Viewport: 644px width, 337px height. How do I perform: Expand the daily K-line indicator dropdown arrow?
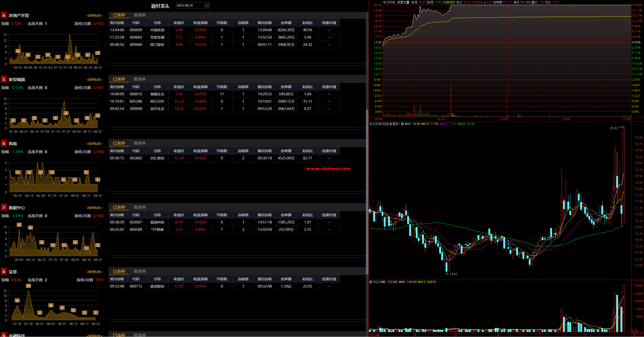402,124
